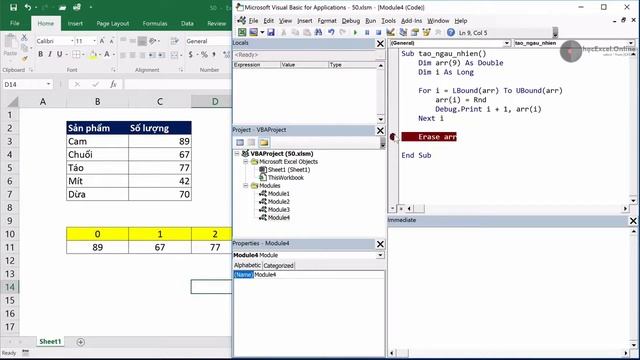Screen dimensions: 640x360
Task: Switch to the Categorized tab in Properties
Action: pyautogui.click(x=278, y=266)
